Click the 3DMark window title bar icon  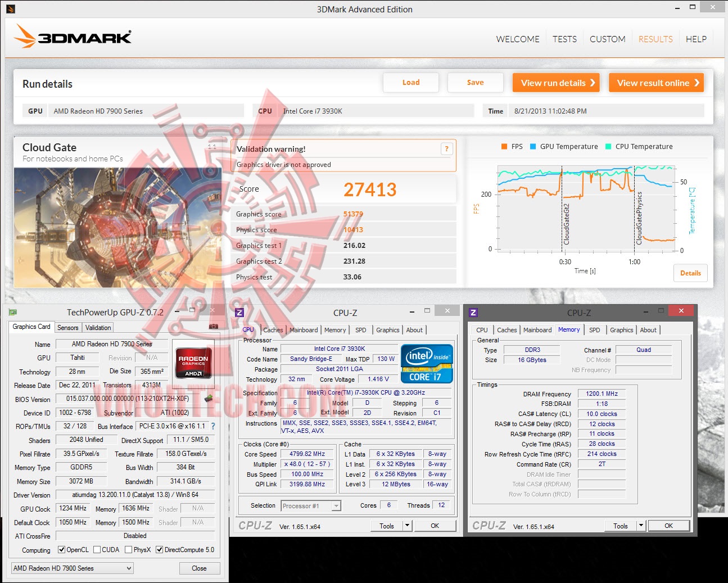click(11, 9)
